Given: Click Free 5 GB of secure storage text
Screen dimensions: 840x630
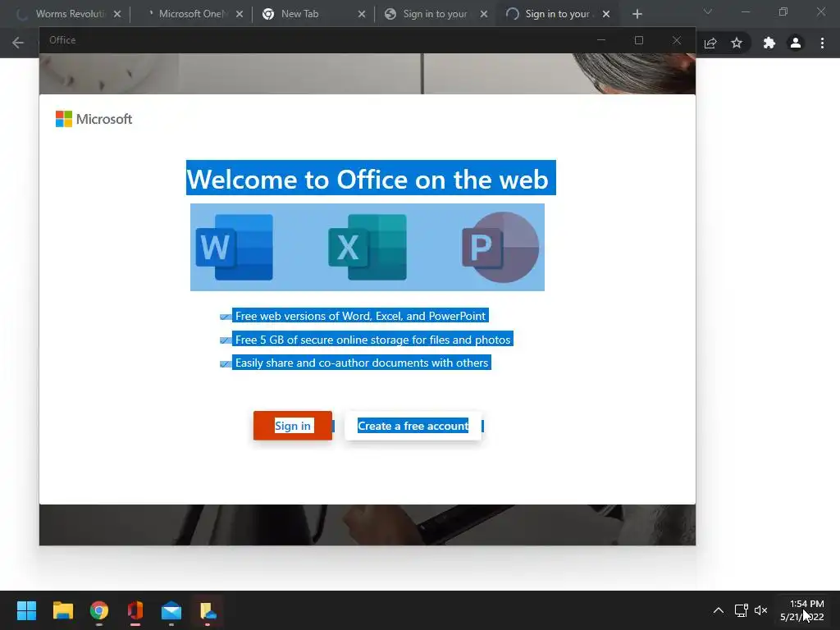Looking at the screenshot, I should [x=372, y=340].
